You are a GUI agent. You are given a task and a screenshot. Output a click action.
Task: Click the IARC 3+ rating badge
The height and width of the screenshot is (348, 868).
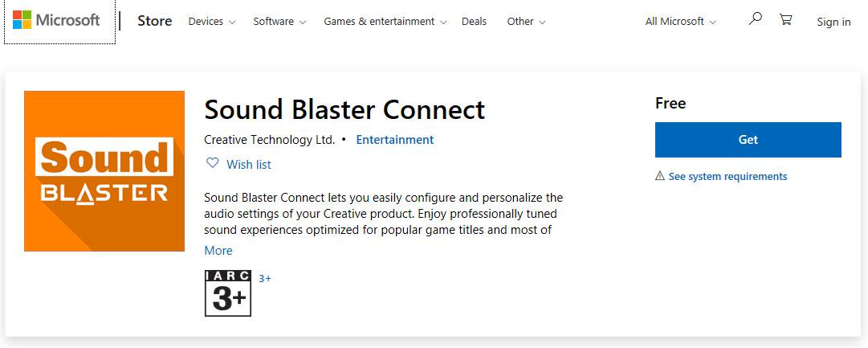tap(228, 293)
